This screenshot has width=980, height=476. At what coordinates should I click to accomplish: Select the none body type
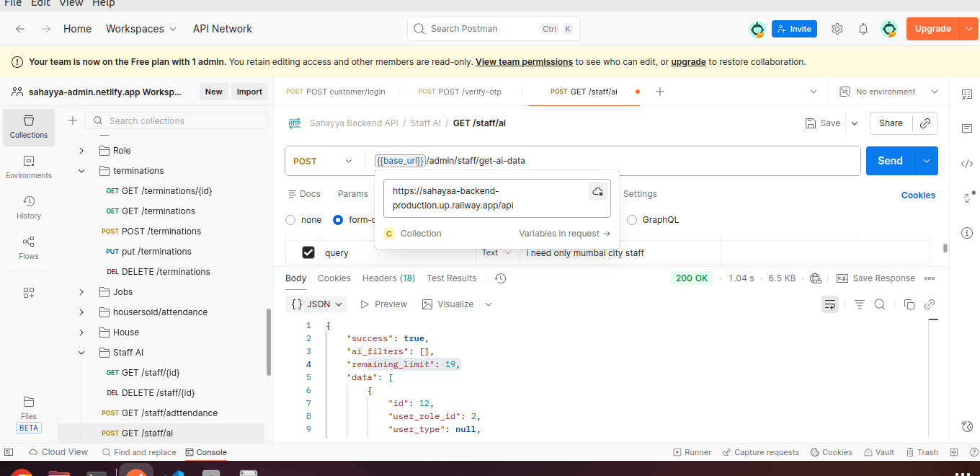(x=290, y=220)
